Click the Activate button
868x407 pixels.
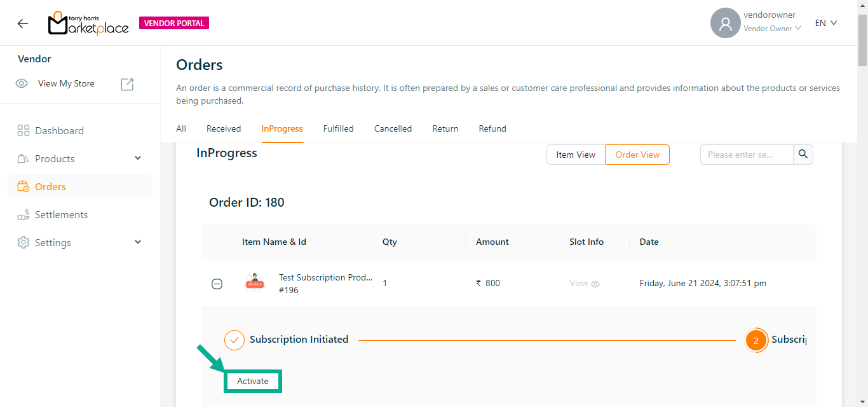coord(253,381)
